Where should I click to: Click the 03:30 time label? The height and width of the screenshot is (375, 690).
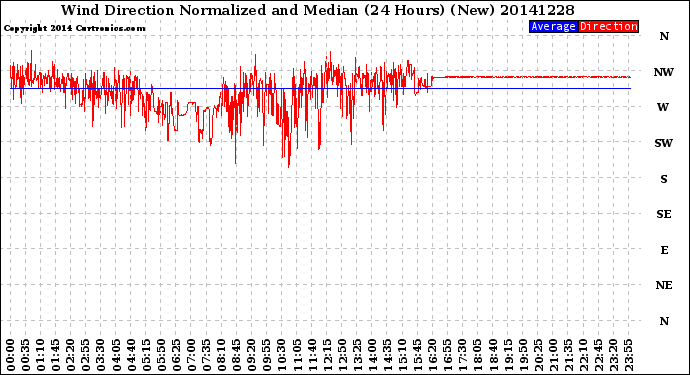pyautogui.click(x=101, y=355)
